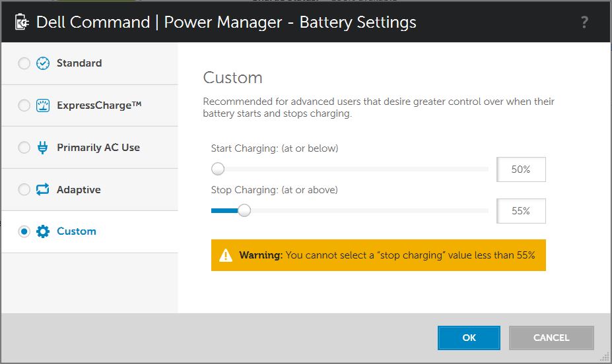Open help via the question mark icon
Image resolution: width=612 pixels, height=364 pixels.
point(584,22)
